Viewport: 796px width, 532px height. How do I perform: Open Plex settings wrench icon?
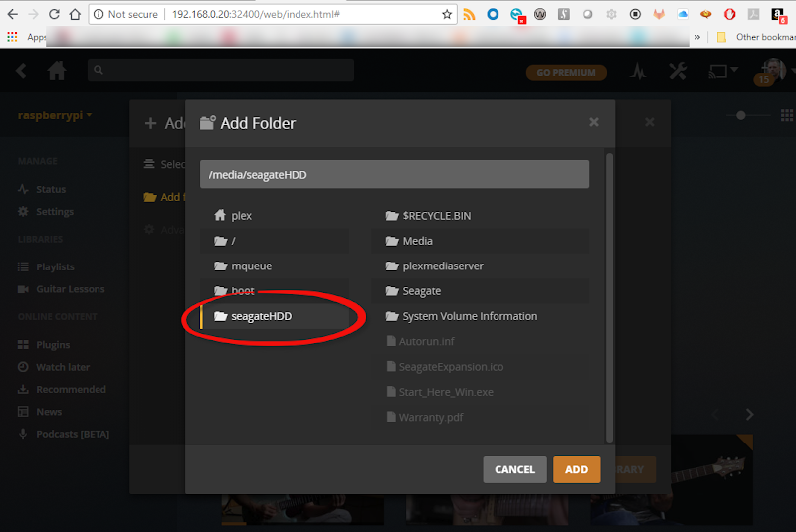[x=678, y=71]
